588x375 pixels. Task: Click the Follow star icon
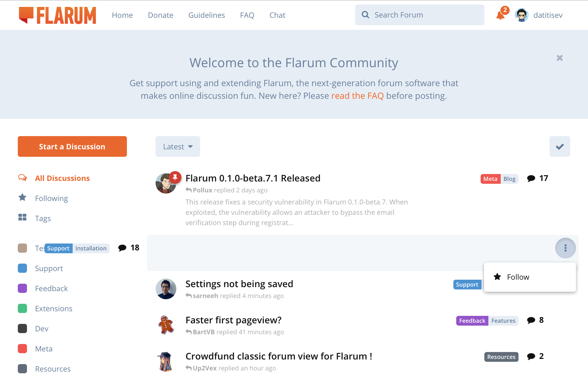coord(497,277)
